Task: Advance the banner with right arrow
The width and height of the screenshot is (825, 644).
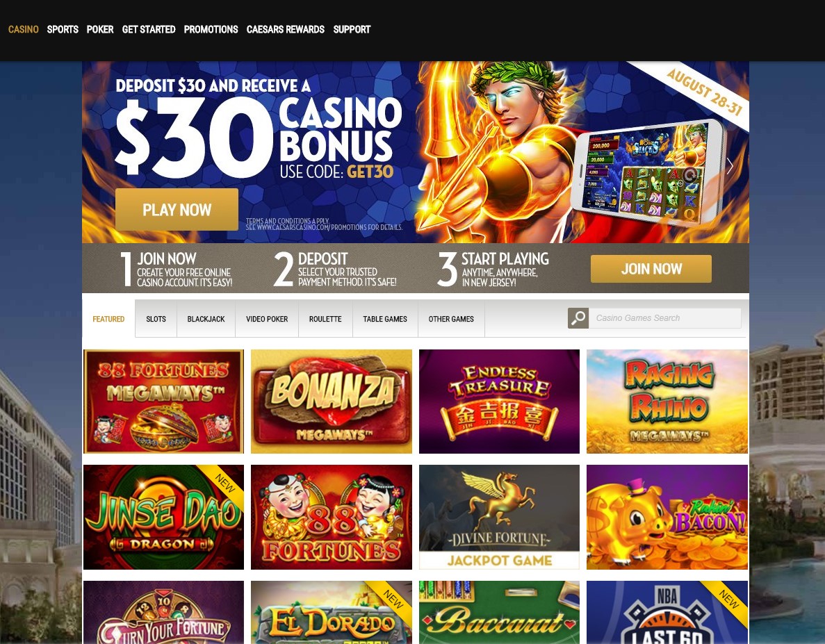Action: (729, 166)
